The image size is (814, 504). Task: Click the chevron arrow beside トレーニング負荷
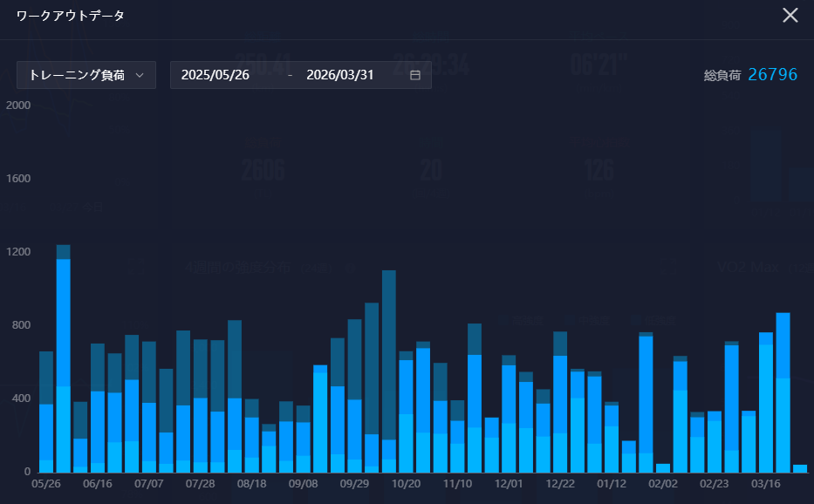[140, 75]
